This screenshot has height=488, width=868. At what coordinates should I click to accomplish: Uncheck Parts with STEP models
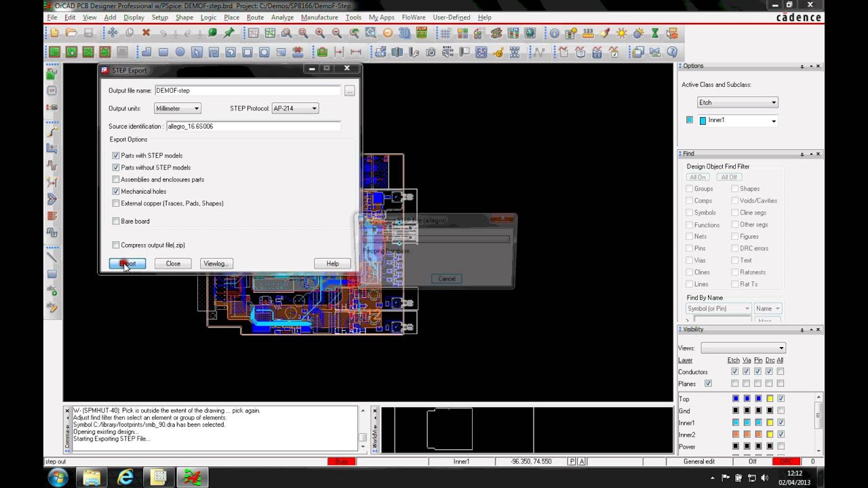(x=116, y=155)
